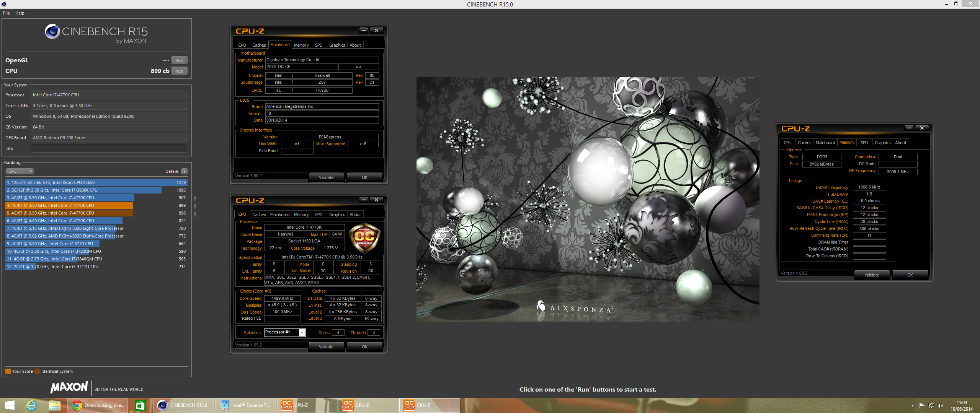Open Graphics tab in the processor CPU-Z window
The height and width of the screenshot is (413, 980).
point(337,215)
